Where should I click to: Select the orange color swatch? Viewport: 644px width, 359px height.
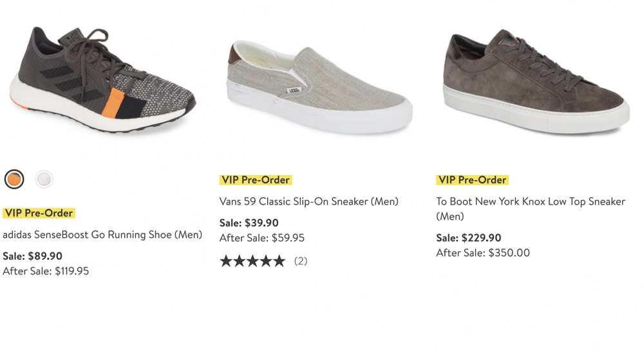click(14, 179)
